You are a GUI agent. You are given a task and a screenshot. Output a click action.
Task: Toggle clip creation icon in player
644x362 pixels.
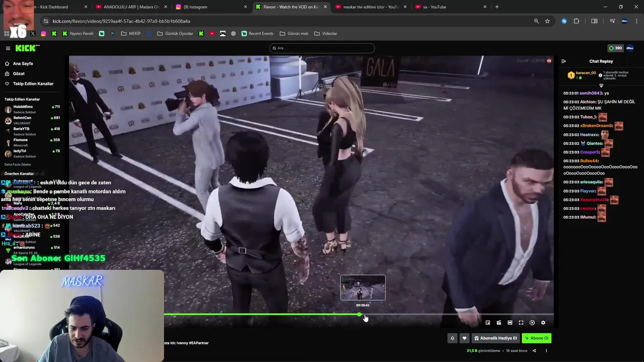[x=499, y=323]
